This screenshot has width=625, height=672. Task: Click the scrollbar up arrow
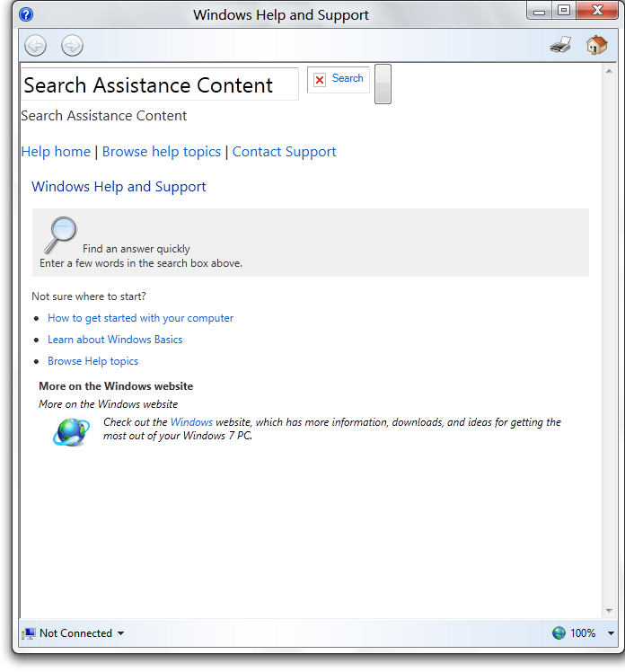(x=609, y=71)
